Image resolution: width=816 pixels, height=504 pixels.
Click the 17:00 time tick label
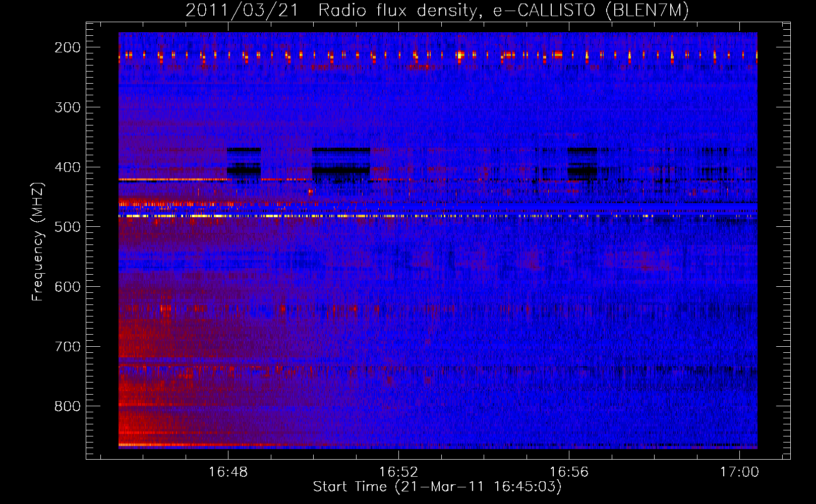[x=739, y=472]
